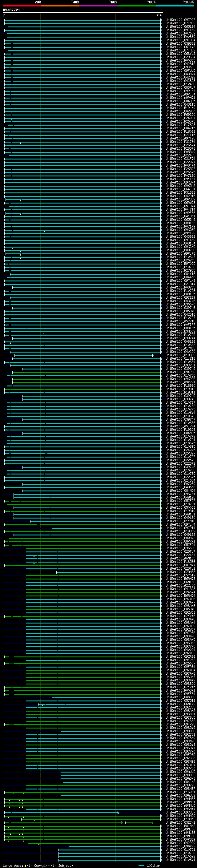Viewport: 197px width, 868px height.
Task: Open hit UniRef100_P04714
Action: 180,210
